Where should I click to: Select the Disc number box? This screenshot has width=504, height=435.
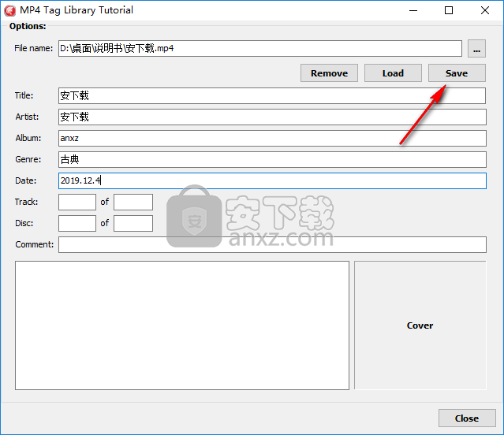[x=77, y=223]
